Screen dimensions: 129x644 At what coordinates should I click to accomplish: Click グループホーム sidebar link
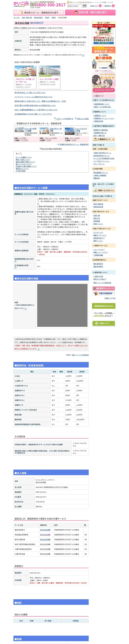coord(99,164)
